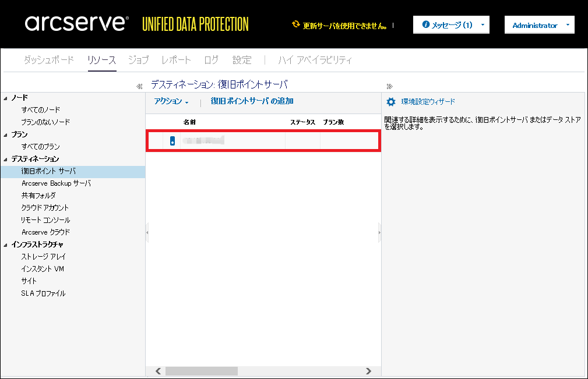Select インスタント VM in the tree
588x379 pixels.
(43, 269)
